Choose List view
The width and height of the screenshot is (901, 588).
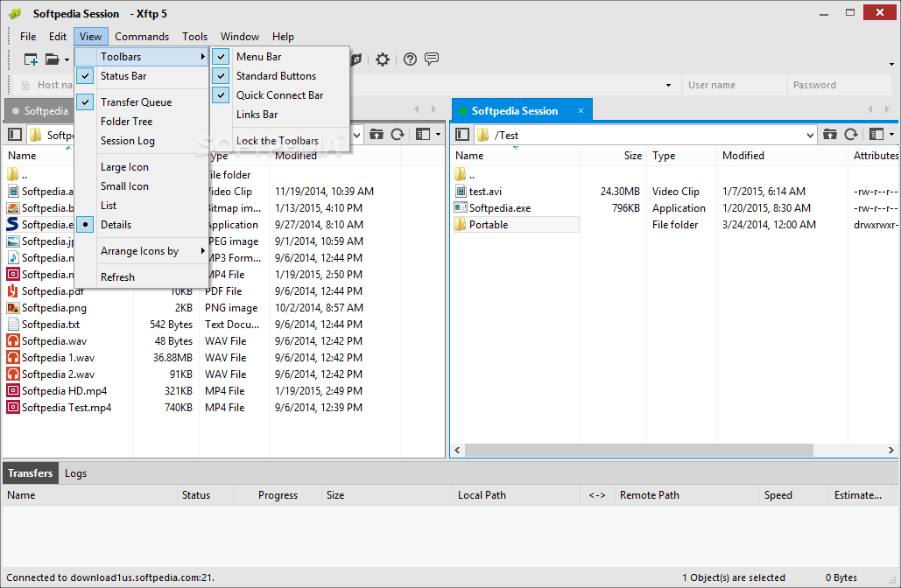click(142, 206)
